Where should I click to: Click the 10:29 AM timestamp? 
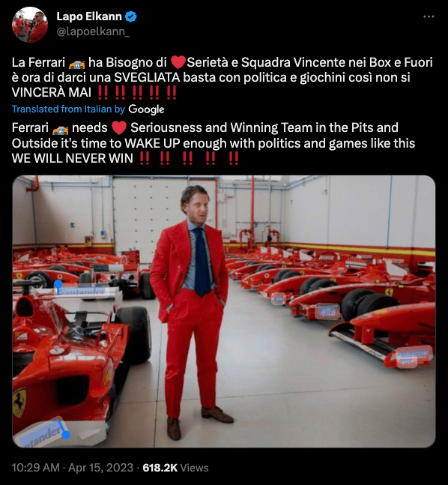point(35,467)
